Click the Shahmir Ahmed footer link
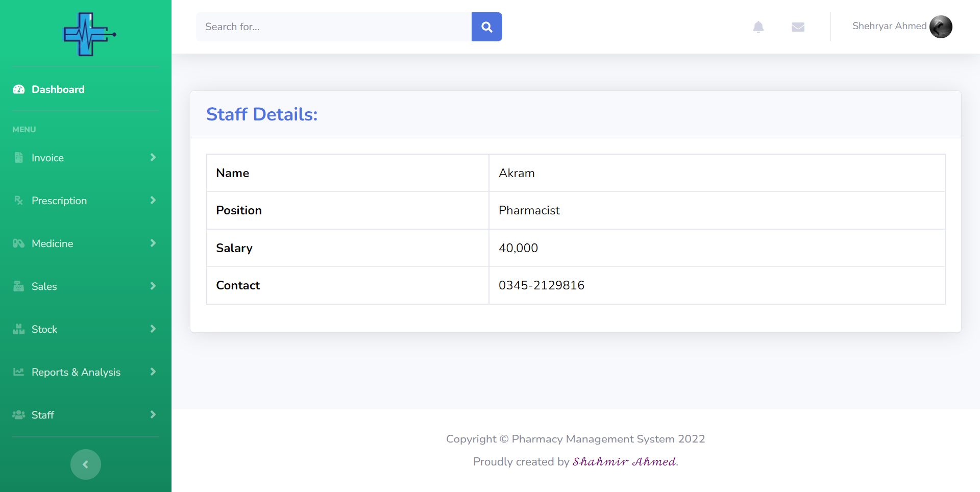980x492 pixels. click(x=624, y=462)
